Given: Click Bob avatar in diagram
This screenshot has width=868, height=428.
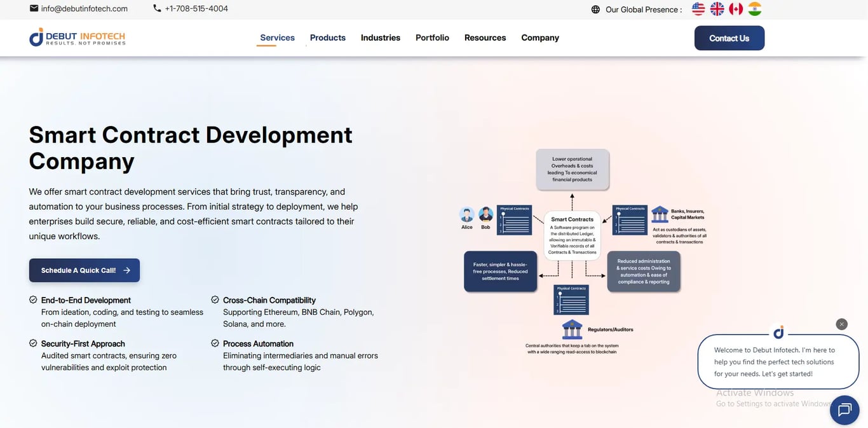Looking at the screenshot, I should 485,215.
